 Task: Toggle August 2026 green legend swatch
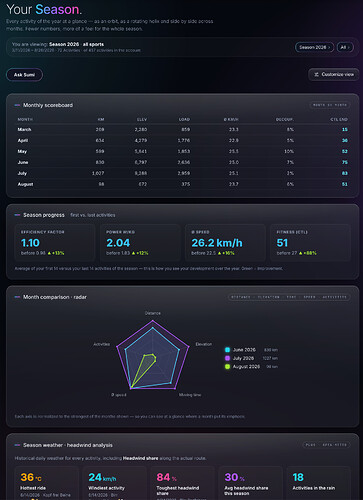pyautogui.click(x=227, y=367)
